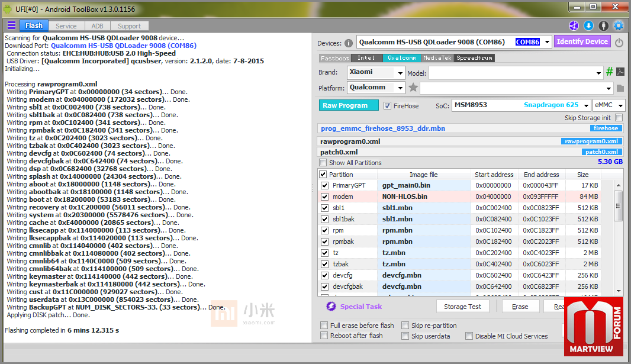Click the Special Task lightning icon
This screenshot has width=631, height=364.
click(x=331, y=307)
